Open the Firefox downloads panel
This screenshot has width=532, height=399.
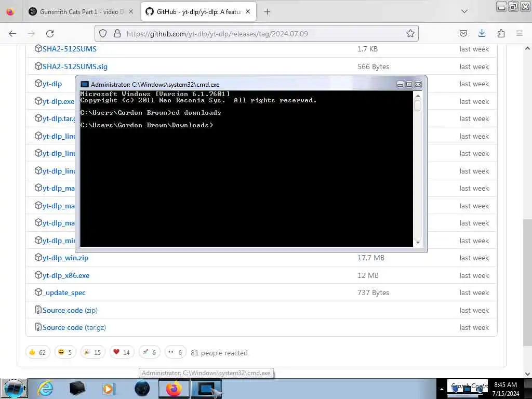[482, 34]
